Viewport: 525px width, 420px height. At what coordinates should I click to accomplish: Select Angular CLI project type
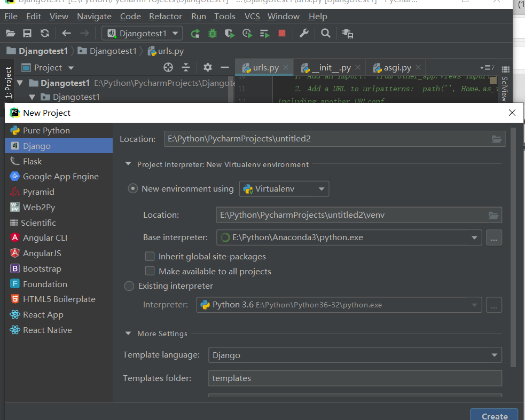coord(59,237)
